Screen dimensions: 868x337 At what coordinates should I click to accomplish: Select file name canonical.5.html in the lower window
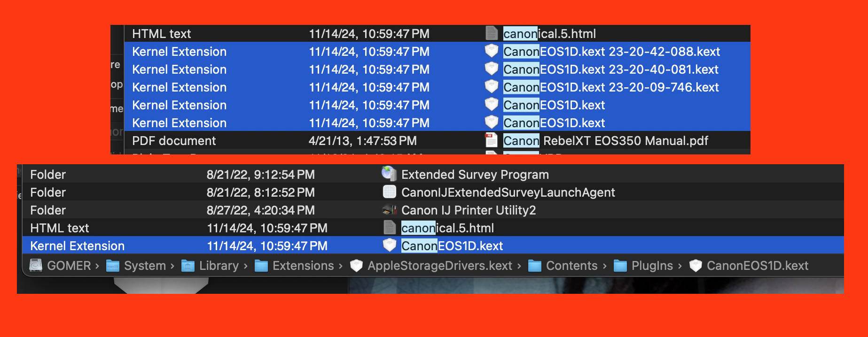[x=447, y=228]
